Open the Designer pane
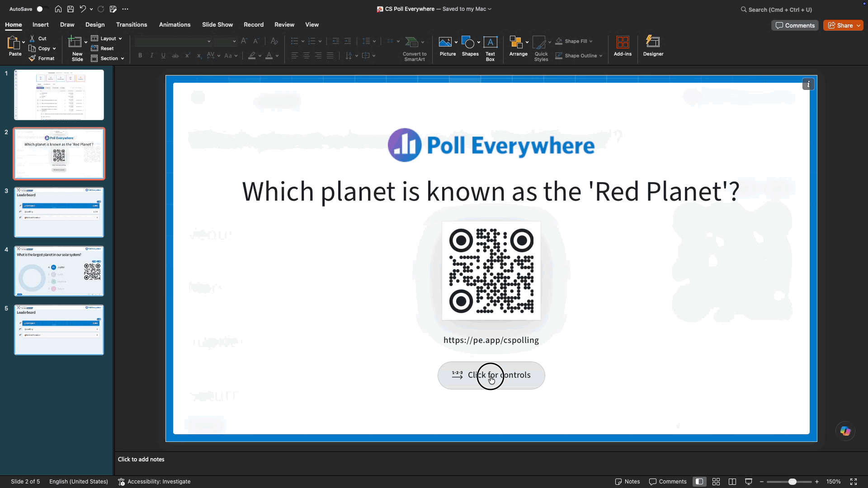Screen dimensions: 868x488 653,47
